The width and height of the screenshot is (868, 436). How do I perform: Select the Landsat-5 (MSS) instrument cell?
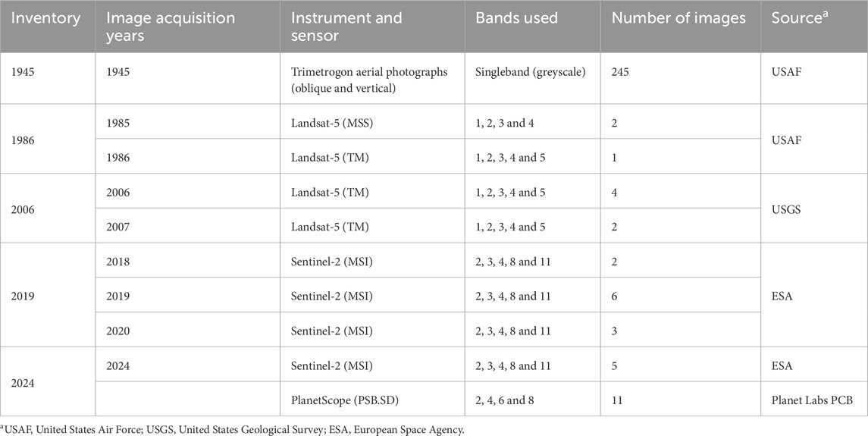point(331,121)
